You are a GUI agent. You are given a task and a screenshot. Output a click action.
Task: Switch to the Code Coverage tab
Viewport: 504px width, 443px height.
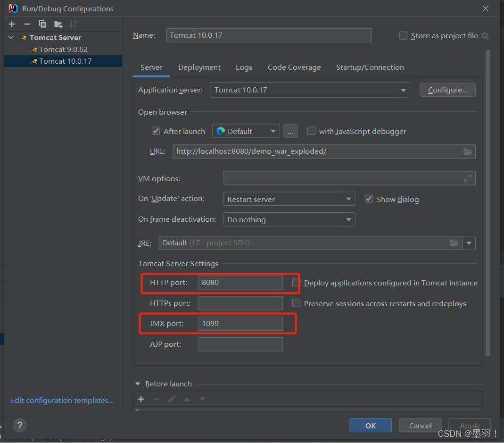click(x=294, y=67)
